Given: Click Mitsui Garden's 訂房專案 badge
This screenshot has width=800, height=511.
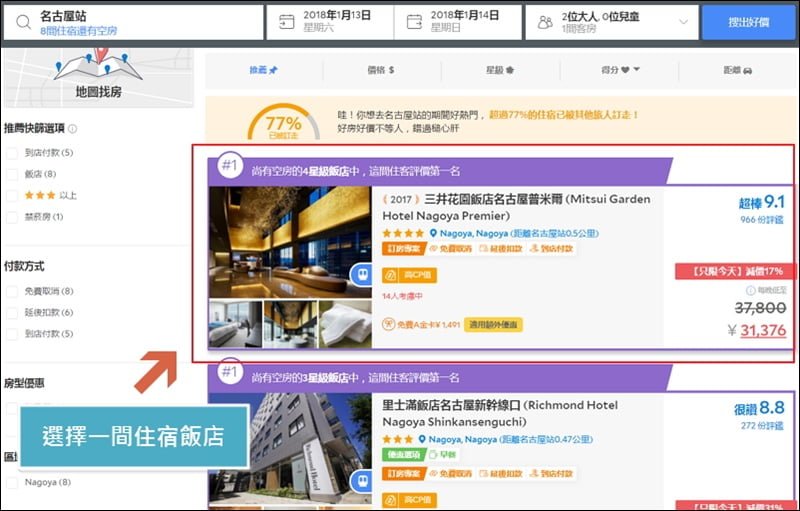Looking at the screenshot, I should (x=404, y=249).
